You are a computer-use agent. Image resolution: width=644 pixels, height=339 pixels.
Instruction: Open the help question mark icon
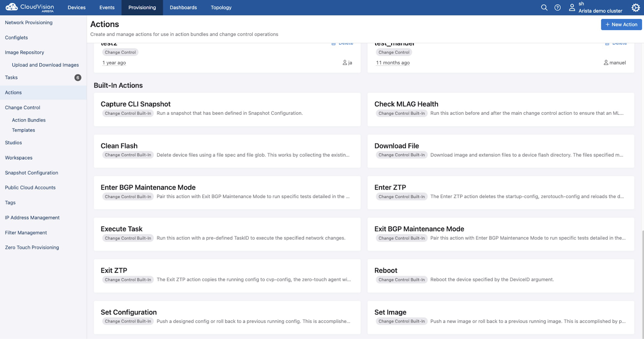pos(557,8)
